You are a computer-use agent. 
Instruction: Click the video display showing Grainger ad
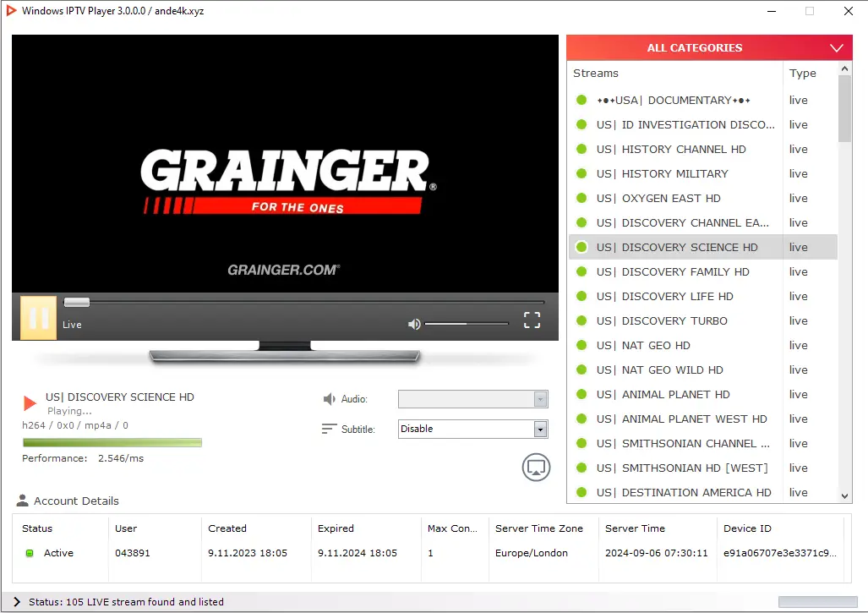(285, 164)
